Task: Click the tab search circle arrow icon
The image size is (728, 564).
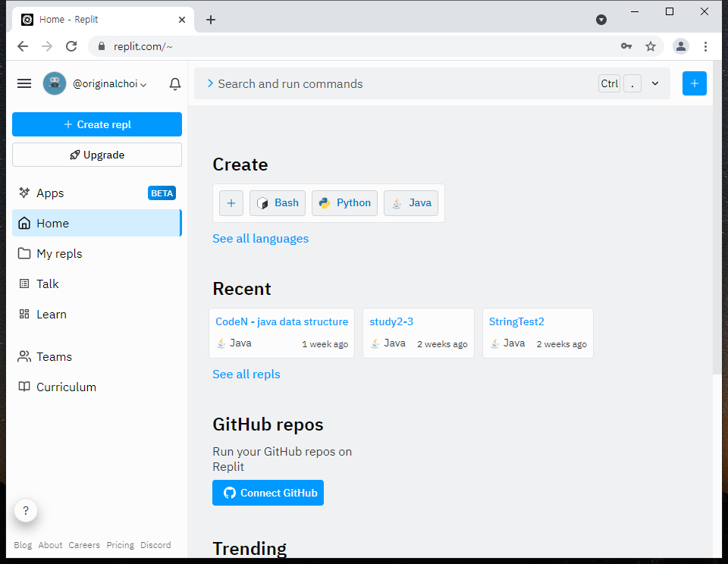Action: pos(601,20)
